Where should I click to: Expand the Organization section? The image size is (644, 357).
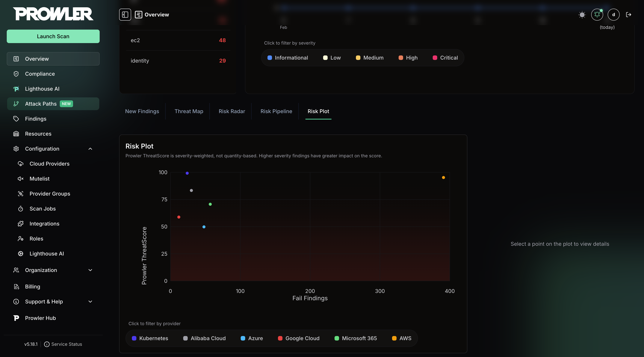pyautogui.click(x=90, y=270)
